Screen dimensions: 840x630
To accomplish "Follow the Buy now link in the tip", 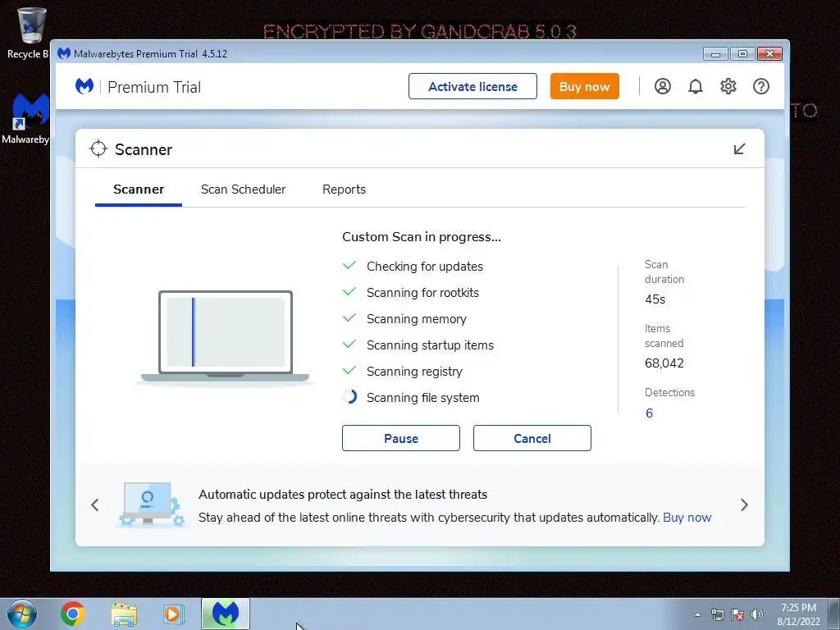I will pyautogui.click(x=687, y=518).
